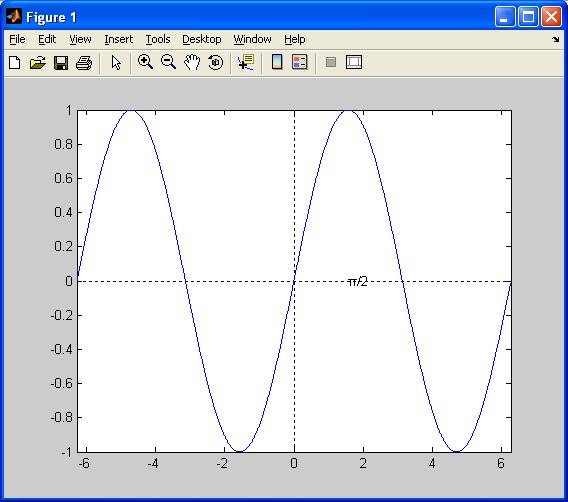This screenshot has width=568, height=502.
Task: Open a file with the folder icon
Action: [38, 63]
